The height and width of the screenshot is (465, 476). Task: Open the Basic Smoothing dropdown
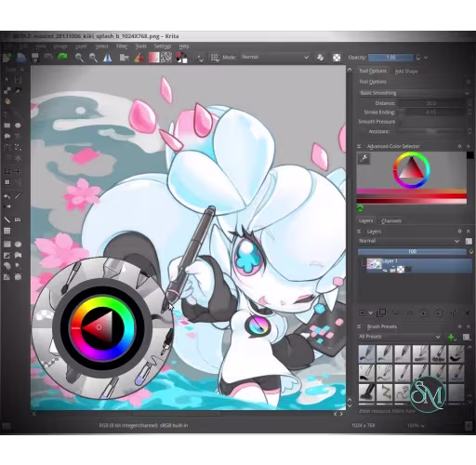point(414,93)
